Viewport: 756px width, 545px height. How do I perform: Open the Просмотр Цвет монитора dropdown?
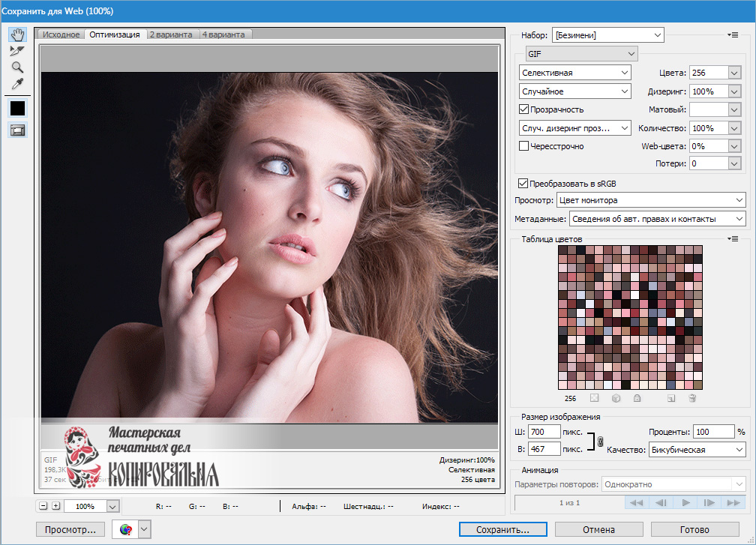coord(651,200)
